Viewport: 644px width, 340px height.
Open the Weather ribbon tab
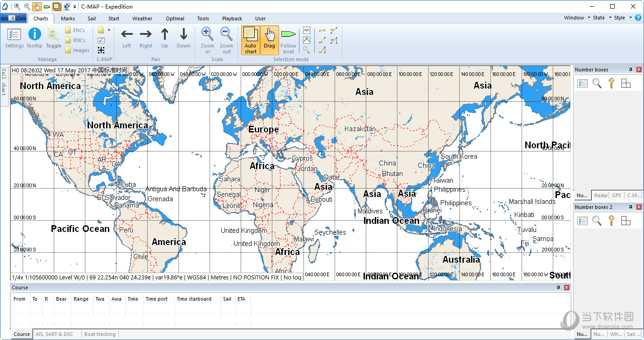coord(142,19)
